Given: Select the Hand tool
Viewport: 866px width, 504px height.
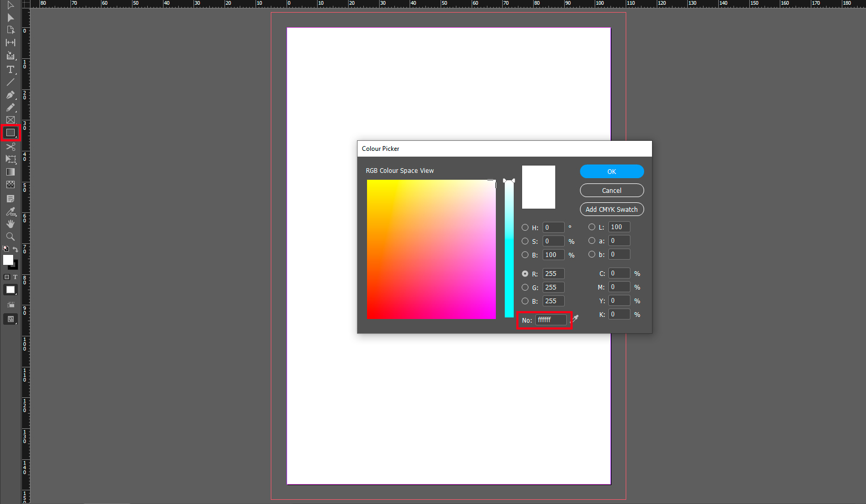Looking at the screenshot, I should pyautogui.click(x=11, y=224).
